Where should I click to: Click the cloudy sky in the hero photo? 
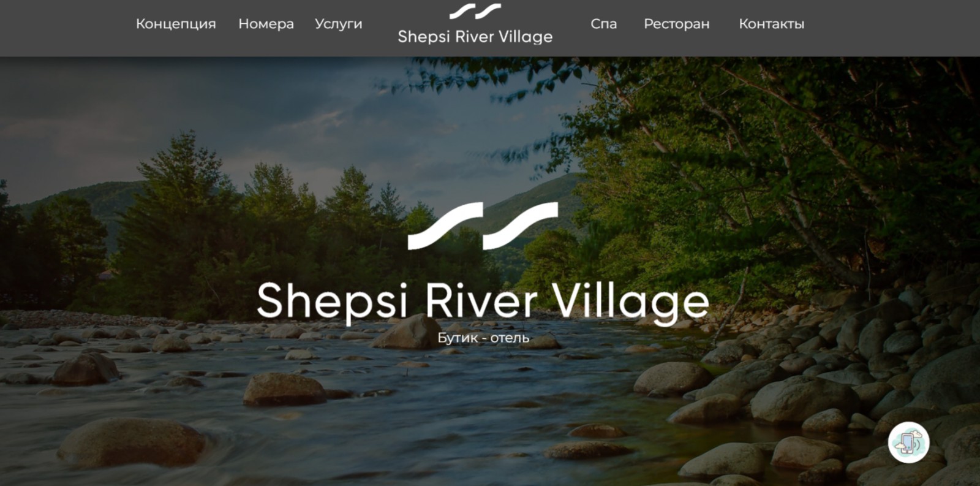(x=245, y=104)
